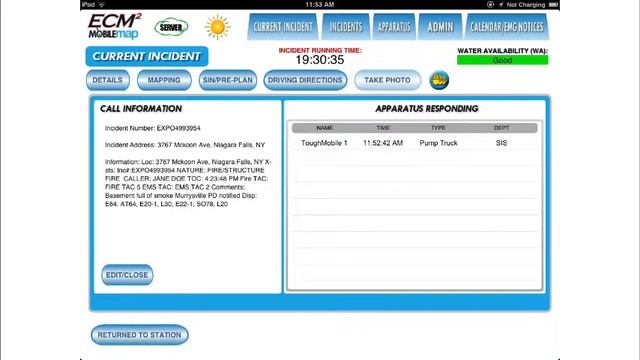Open the Current Incident tab
The width and height of the screenshot is (640, 360).
pyautogui.click(x=282, y=27)
